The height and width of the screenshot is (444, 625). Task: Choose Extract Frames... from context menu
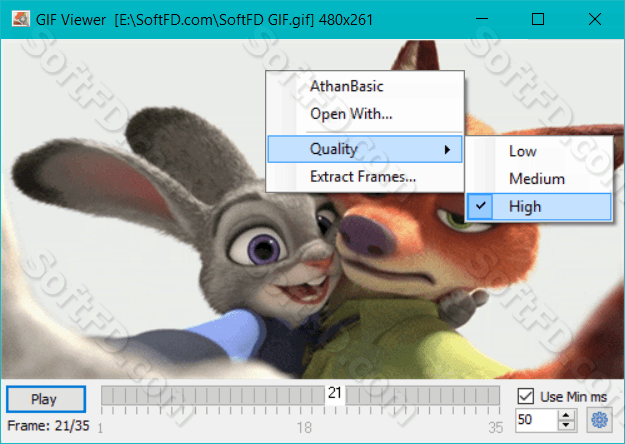[x=365, y=177]
